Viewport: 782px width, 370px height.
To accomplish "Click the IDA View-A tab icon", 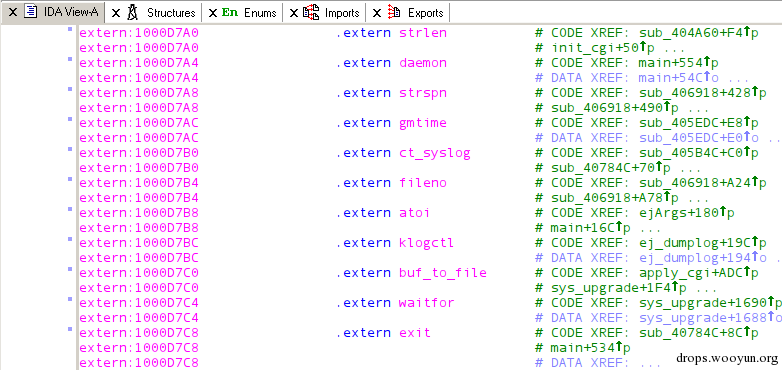I will coord(31,12).
